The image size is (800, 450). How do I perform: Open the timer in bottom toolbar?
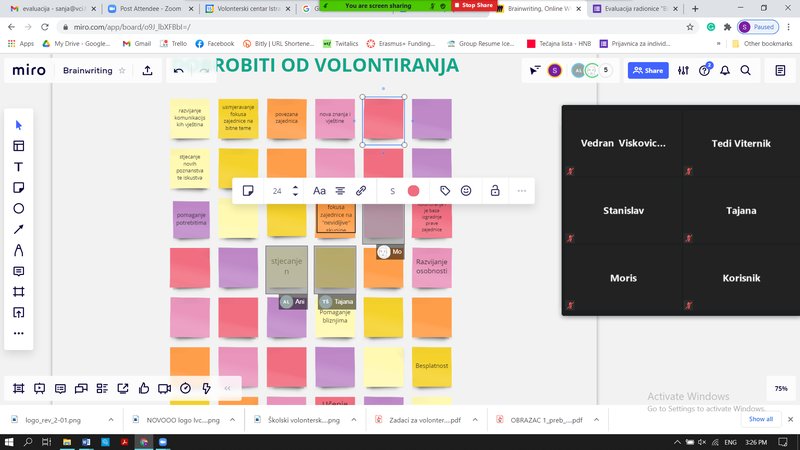185,388
